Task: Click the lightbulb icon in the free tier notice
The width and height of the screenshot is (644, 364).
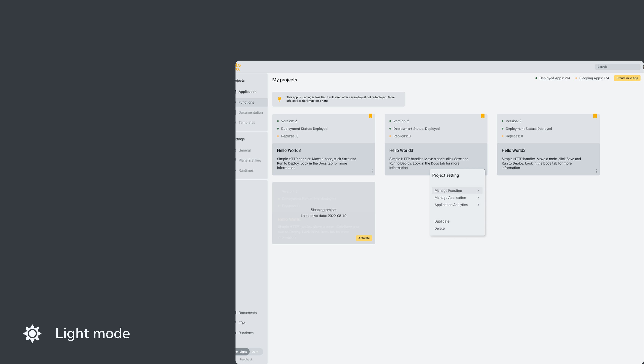Action: point(279,99)
